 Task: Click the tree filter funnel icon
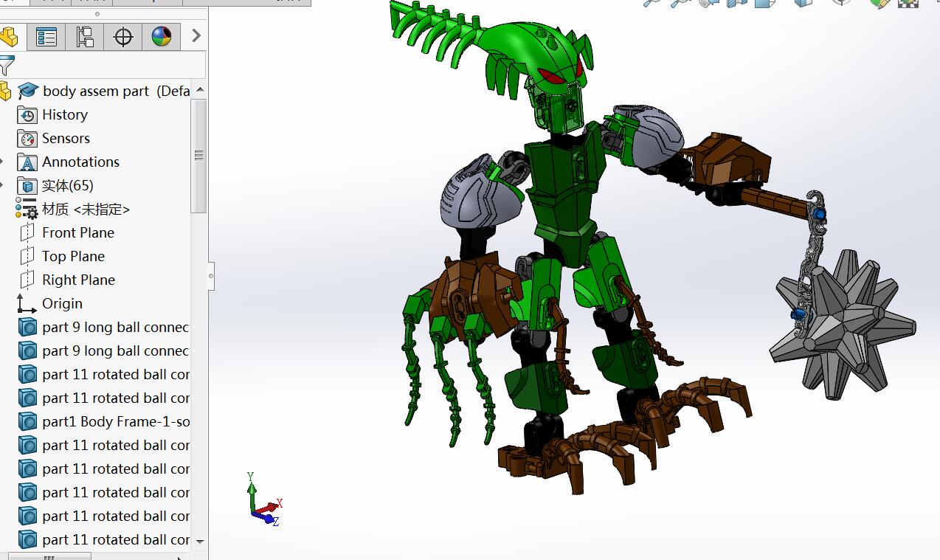coord(7,66)
